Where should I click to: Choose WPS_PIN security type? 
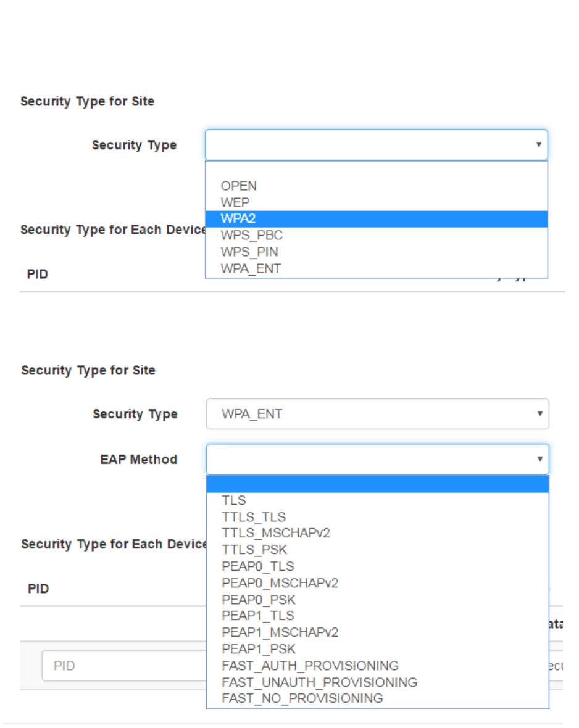point(377,252)
